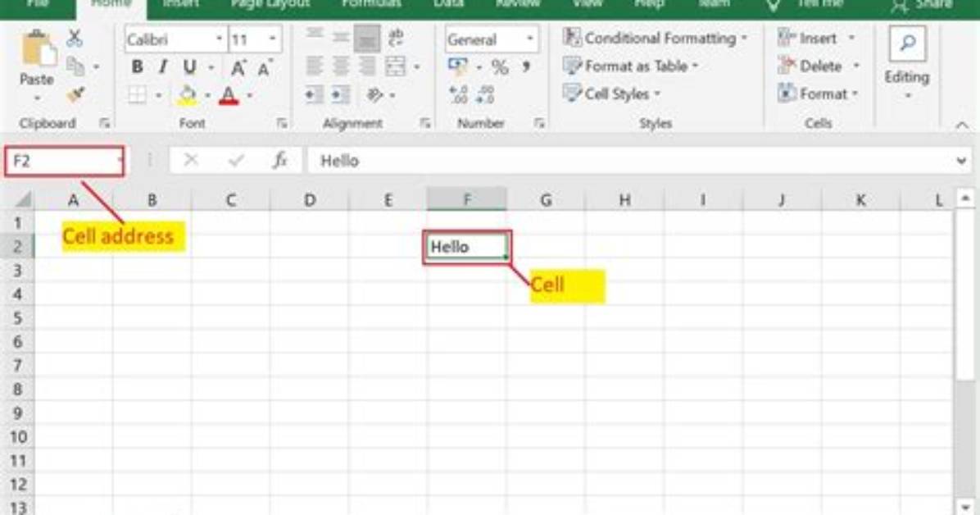Viewport: 980px width, 515px height.
Task: Middle align cell contents
Action: tap(341, 38)
